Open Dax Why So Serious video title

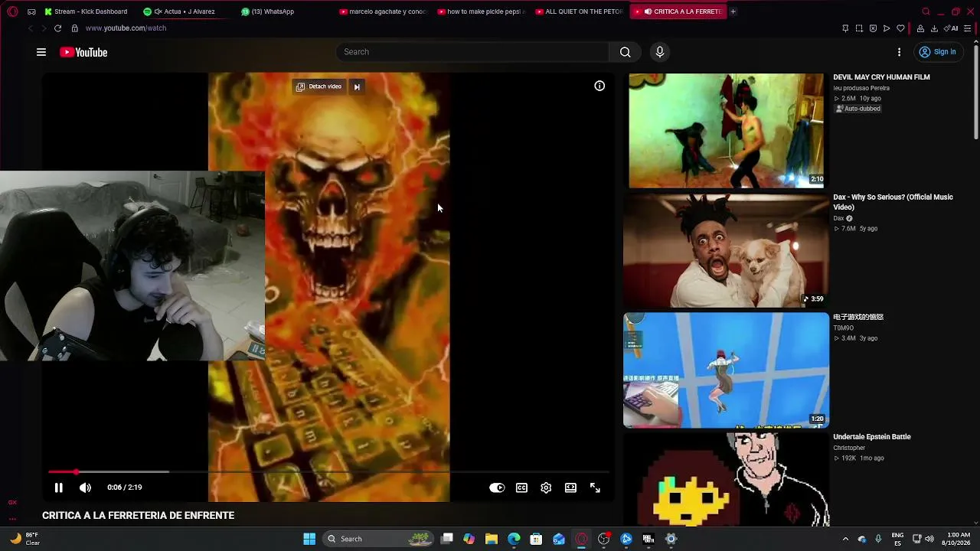[893, 202]
